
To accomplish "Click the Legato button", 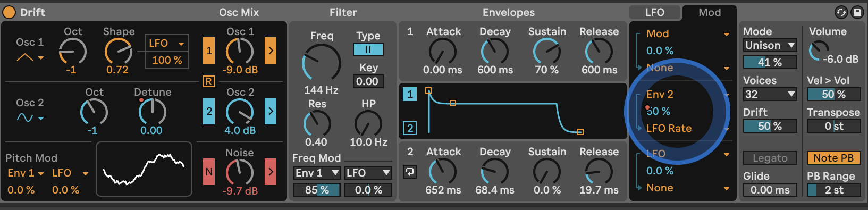I will [x=770, y=158].
